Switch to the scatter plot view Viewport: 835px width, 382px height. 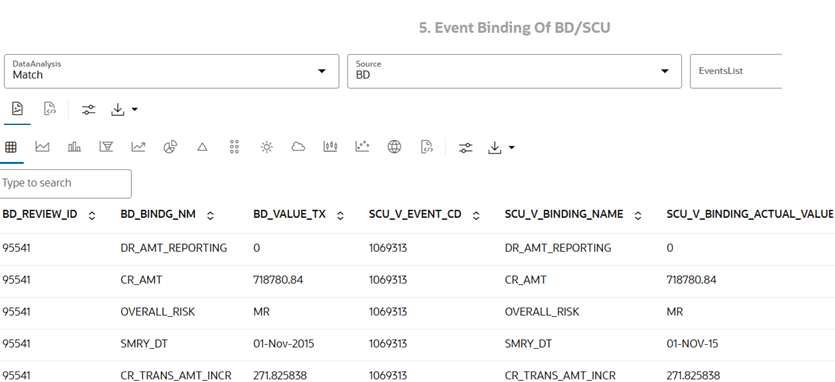point(362,147)
